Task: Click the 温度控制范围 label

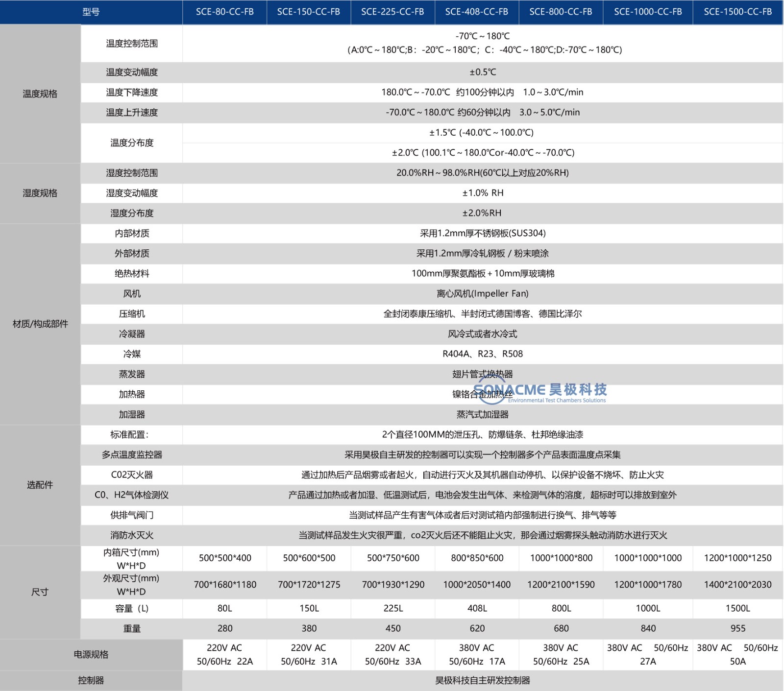Action: coord(132,43)
